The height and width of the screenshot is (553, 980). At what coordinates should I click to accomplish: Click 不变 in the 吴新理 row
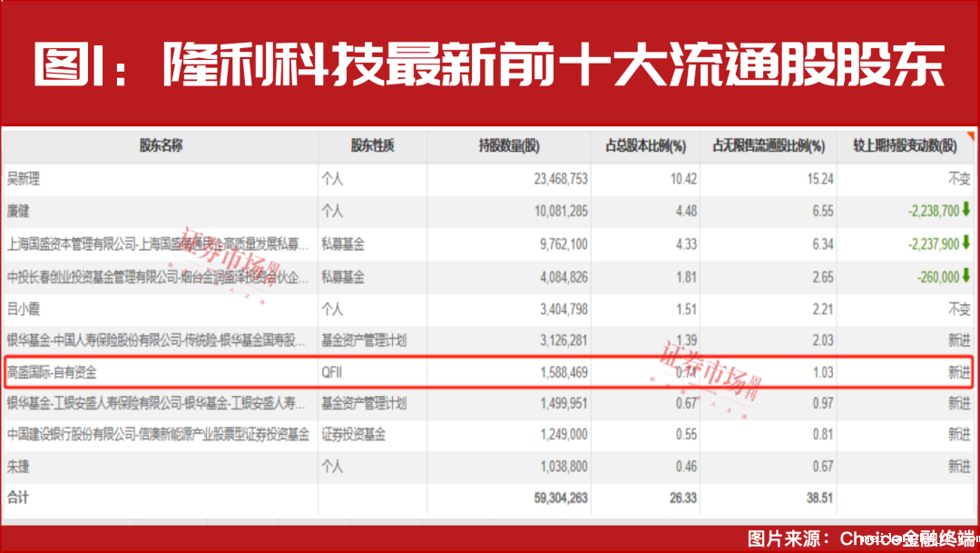click(959, 179)
